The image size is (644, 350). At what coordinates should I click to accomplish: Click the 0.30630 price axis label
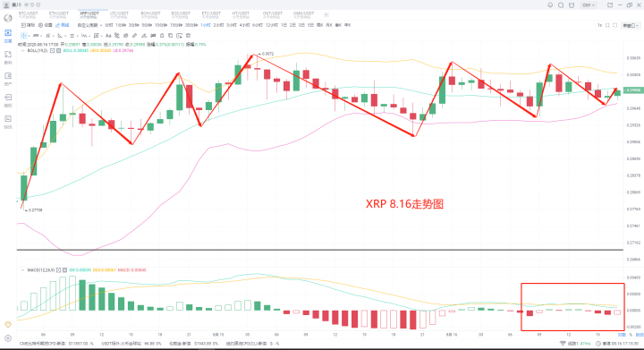coord(633,58)
